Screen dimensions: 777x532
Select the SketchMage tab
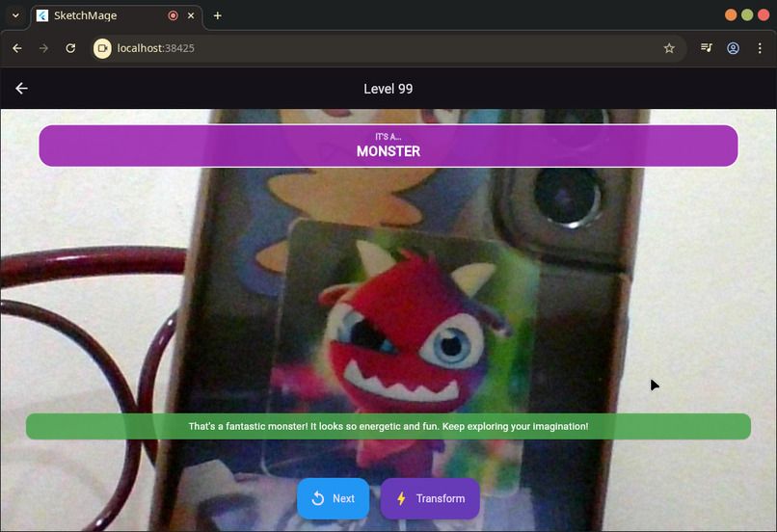[x=117, y=15]
